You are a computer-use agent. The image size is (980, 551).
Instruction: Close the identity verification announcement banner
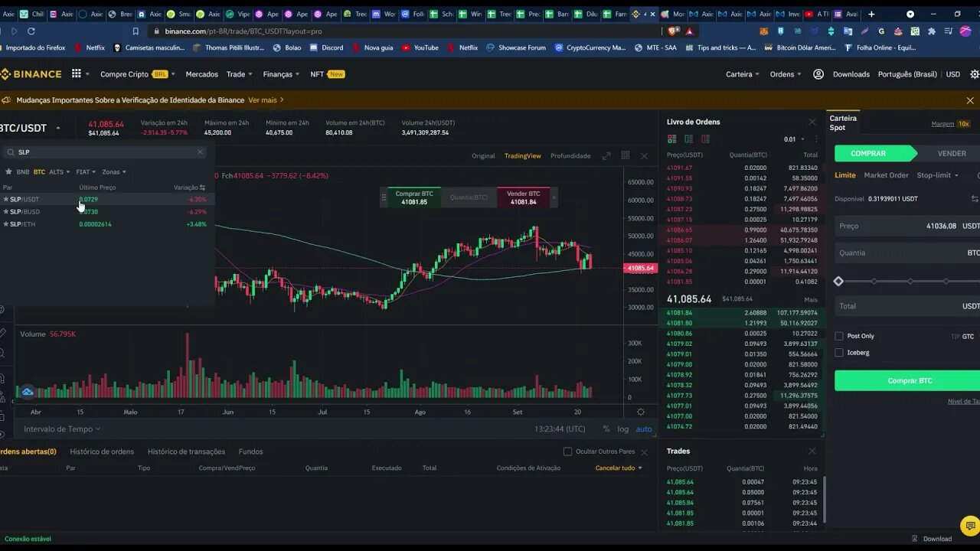pyautogui.click(x=970, y=100)
